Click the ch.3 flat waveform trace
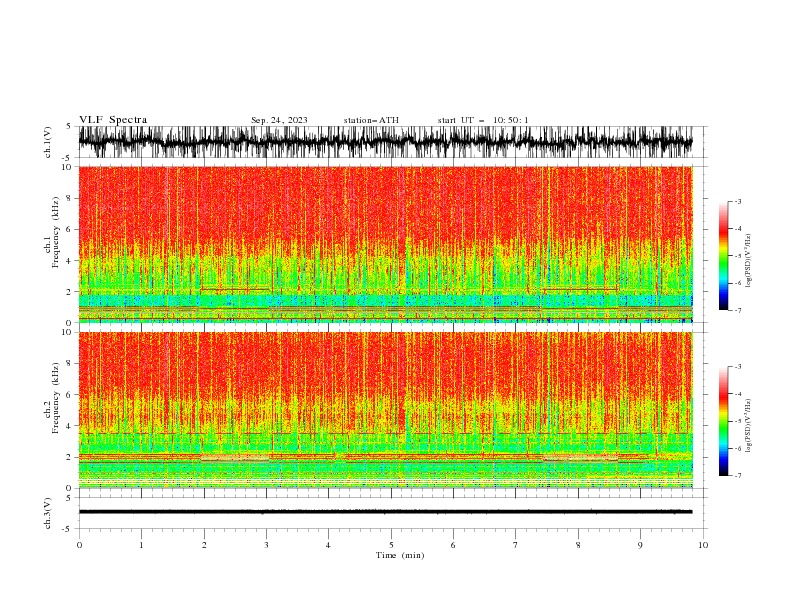The width and height of the screenshot is (792, 612). click(385, 512)
